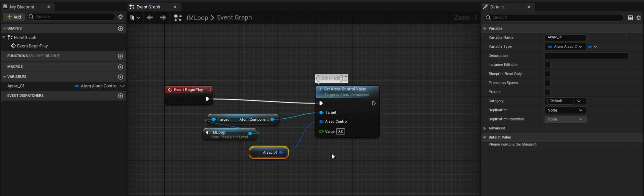The width and height of the screenshot is (644, 196).
Task: Enable Blueprint Read Only checkbox
Action: point(548,74)
